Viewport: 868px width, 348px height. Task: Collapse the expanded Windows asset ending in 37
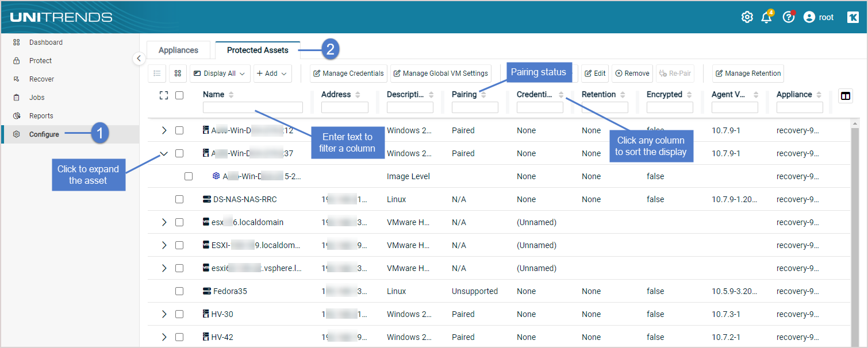click(164, 153)
